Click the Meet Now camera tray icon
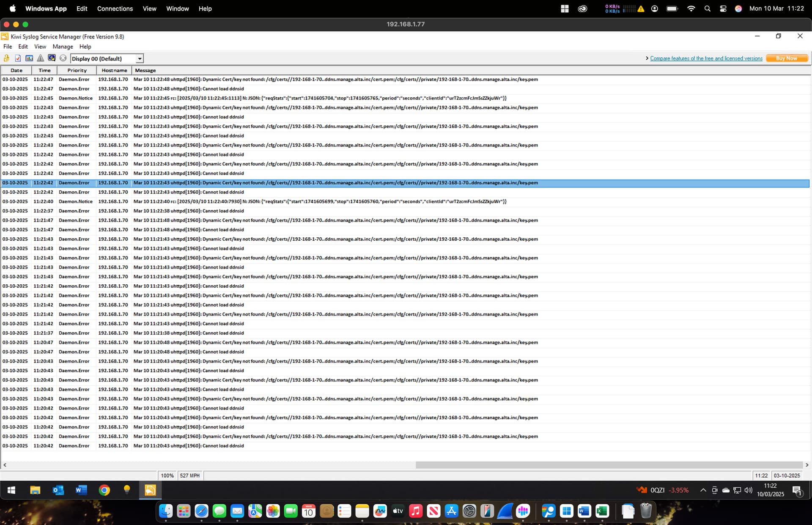This screenshot has width=812, height=525. [715, 490]
